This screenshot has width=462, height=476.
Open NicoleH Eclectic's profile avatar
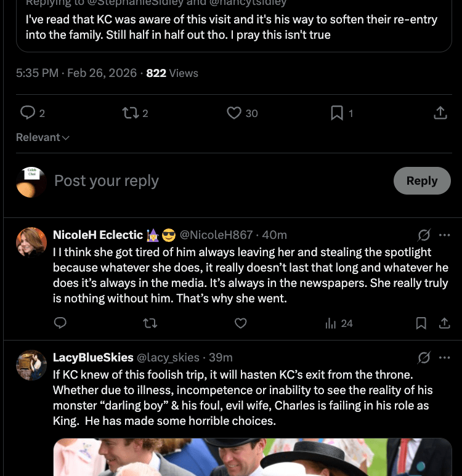click(31, 243)
